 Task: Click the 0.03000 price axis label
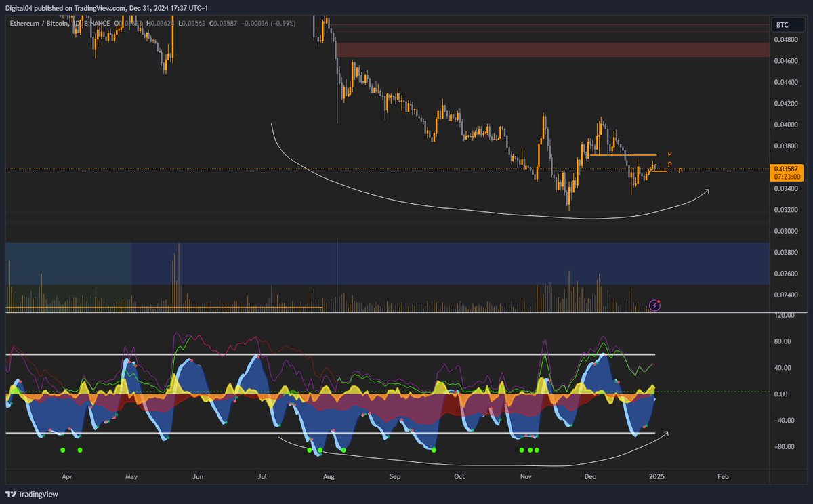[x=787, y=231]
